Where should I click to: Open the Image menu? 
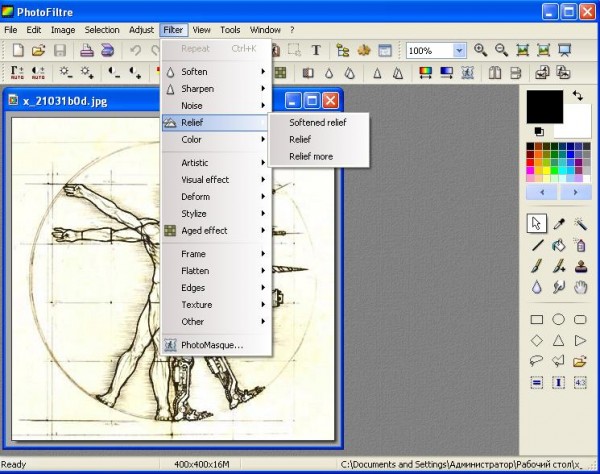point(63,30)
